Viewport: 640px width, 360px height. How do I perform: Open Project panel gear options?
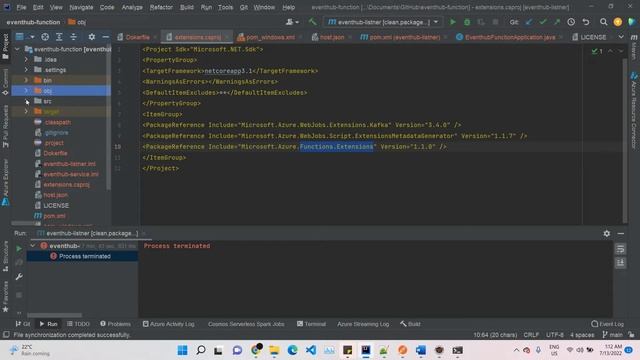[92, 37]
